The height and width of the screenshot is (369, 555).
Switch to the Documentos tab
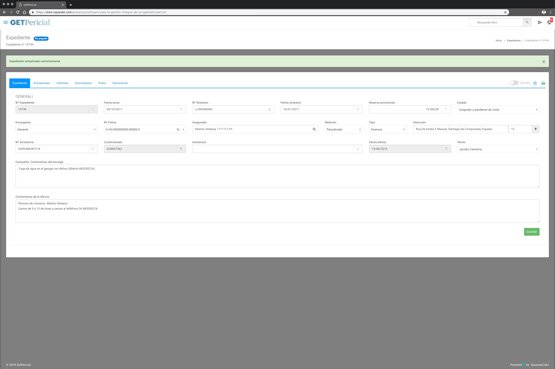83,83
